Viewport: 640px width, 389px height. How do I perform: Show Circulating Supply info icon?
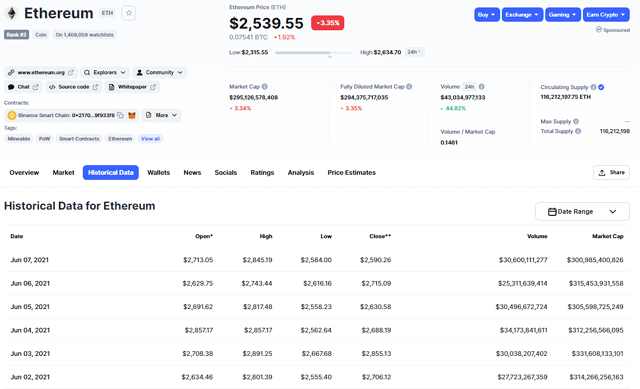point(593,87)
